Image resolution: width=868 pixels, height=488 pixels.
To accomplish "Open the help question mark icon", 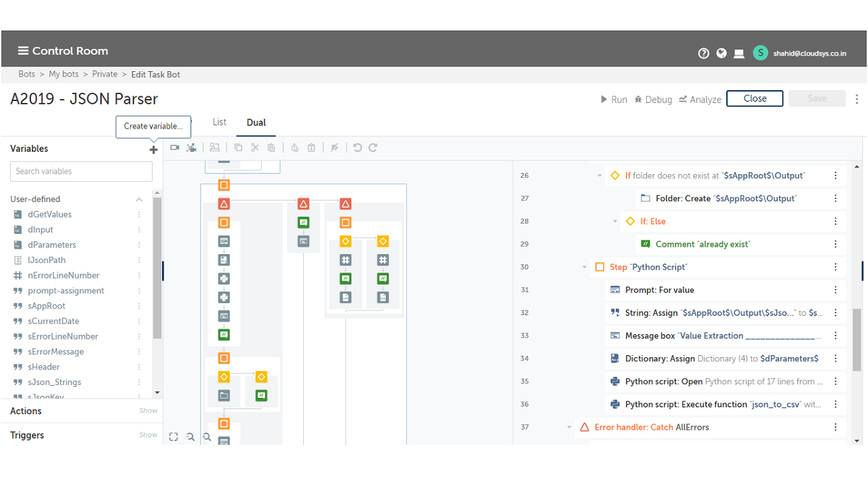I will (x=704, y=54).
